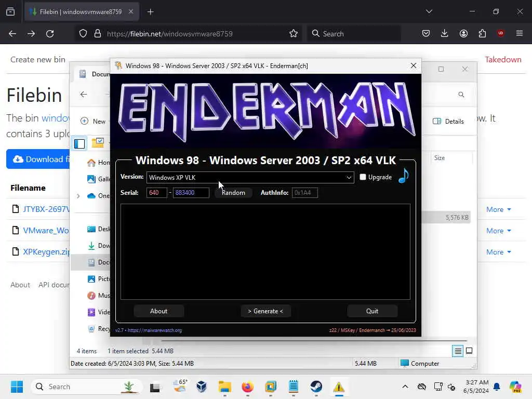Viewport: 532px width, 399px height.
Task: Show hidden system tray icons
Action: (x=405, y=387)
